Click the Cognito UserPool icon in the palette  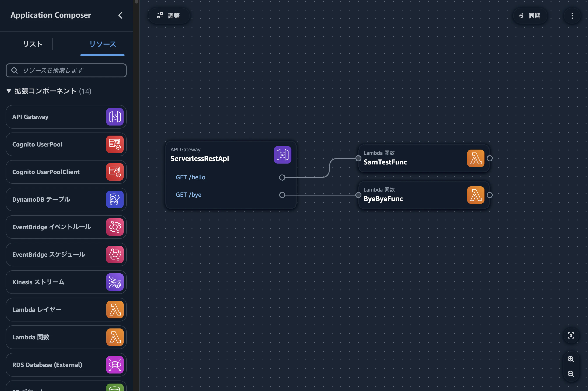(x=115, y=144)
